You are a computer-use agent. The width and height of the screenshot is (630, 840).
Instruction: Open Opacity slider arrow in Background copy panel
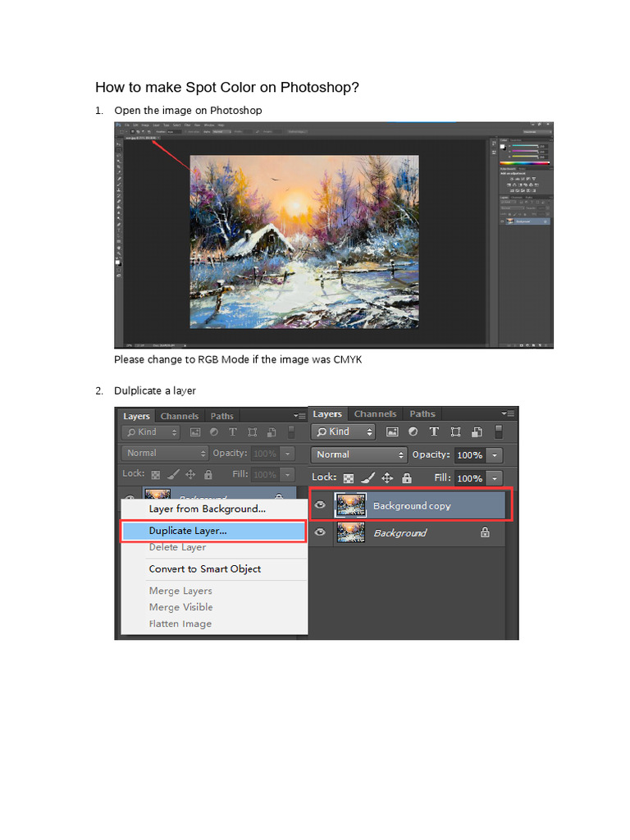click(x=495, y=455)
